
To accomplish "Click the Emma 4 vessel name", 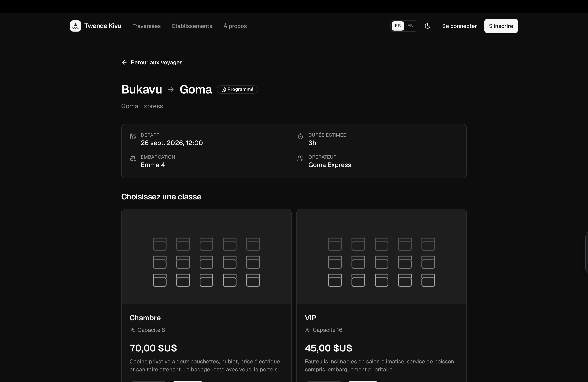I will [153, 165].
